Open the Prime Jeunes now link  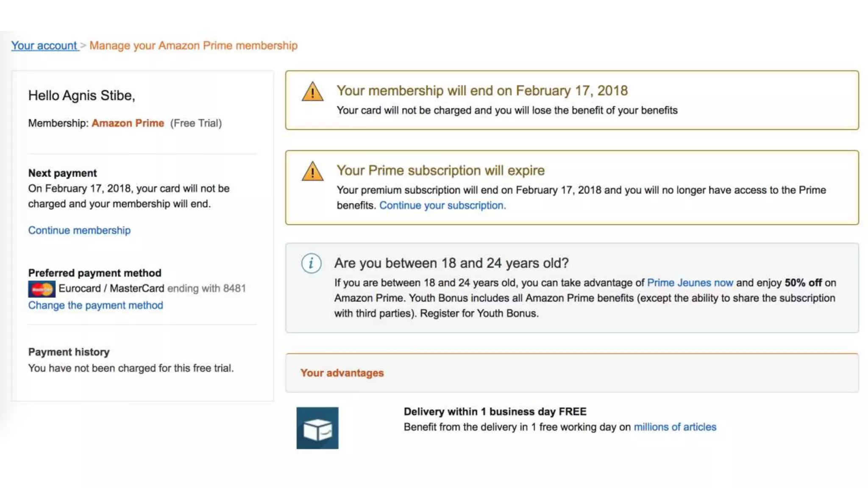690,283
